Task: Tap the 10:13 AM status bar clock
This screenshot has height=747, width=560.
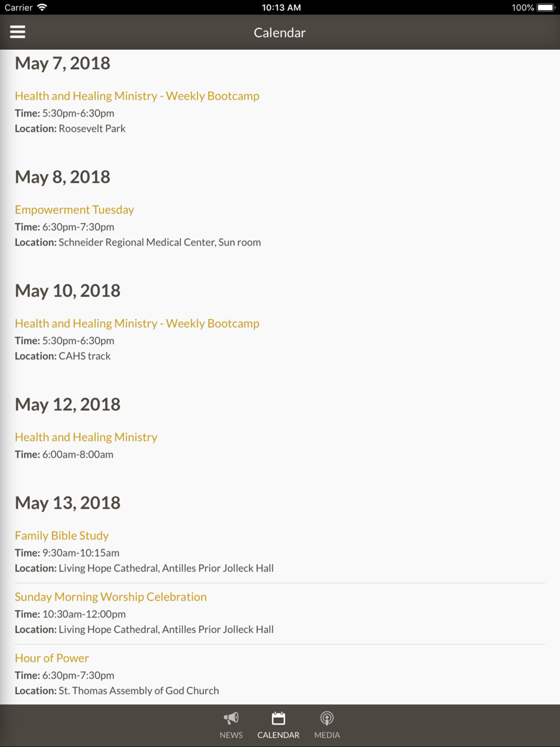Action: [x=281, y=7]
